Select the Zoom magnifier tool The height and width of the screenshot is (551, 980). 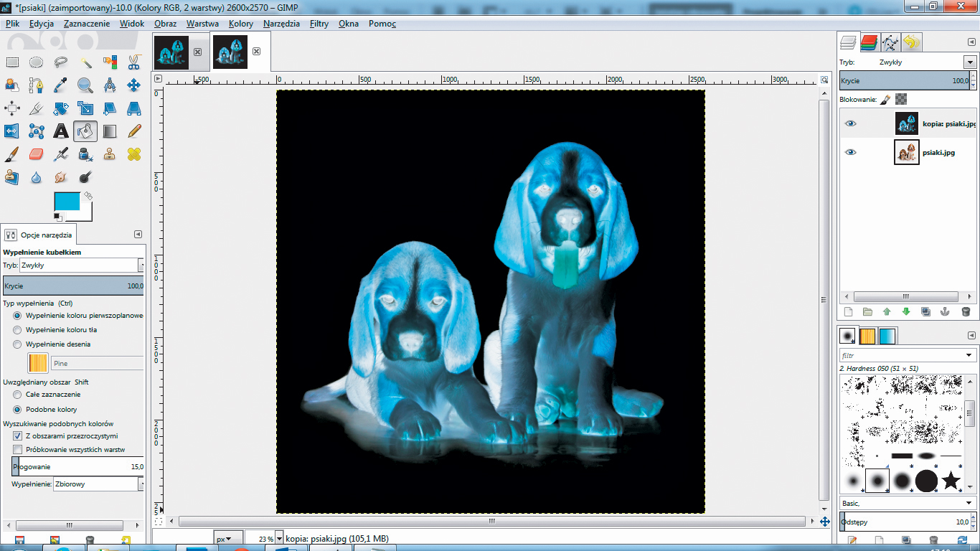(85, 85)
